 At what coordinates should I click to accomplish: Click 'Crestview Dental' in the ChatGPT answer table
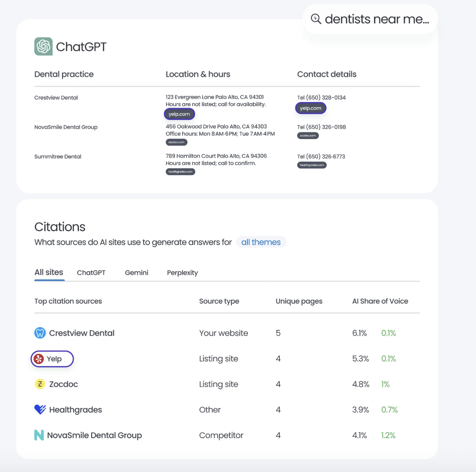[56, 97]
